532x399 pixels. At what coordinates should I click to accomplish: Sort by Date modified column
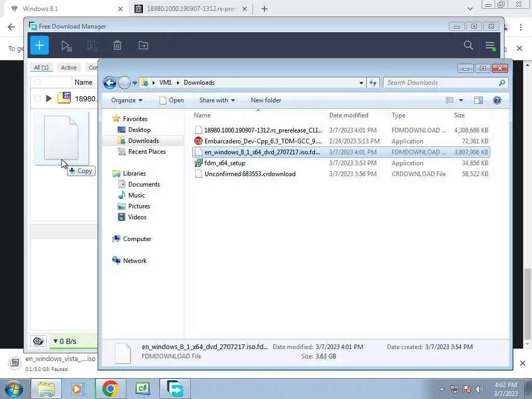(357, 115)
